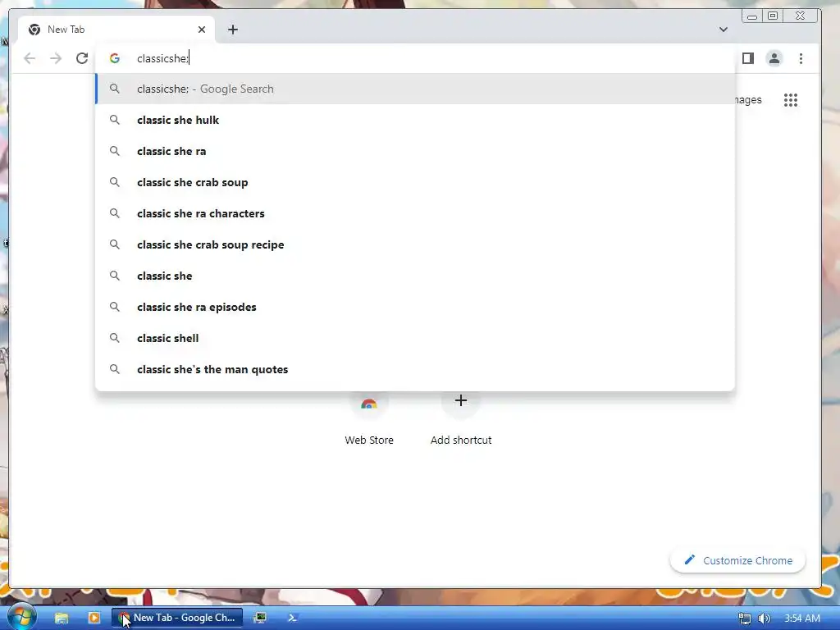Expand the tab search chevron
This screenshot has width=840, height=630.
(724, 30)
